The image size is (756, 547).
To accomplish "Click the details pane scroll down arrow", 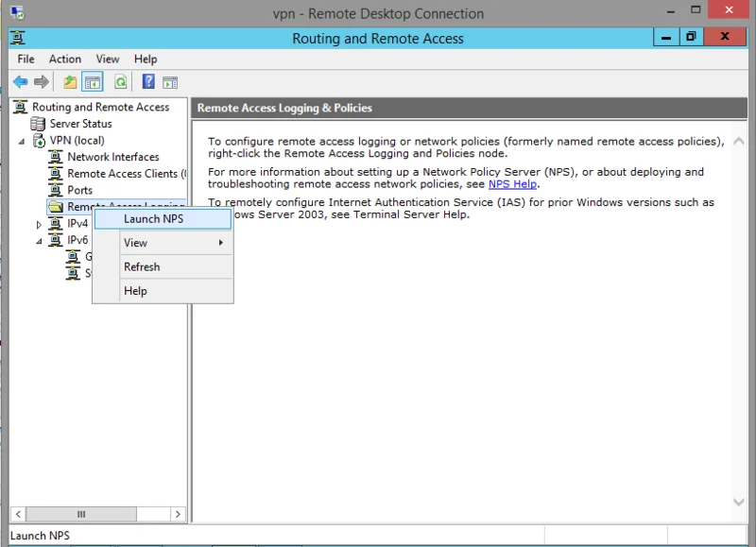I will 738,502.
